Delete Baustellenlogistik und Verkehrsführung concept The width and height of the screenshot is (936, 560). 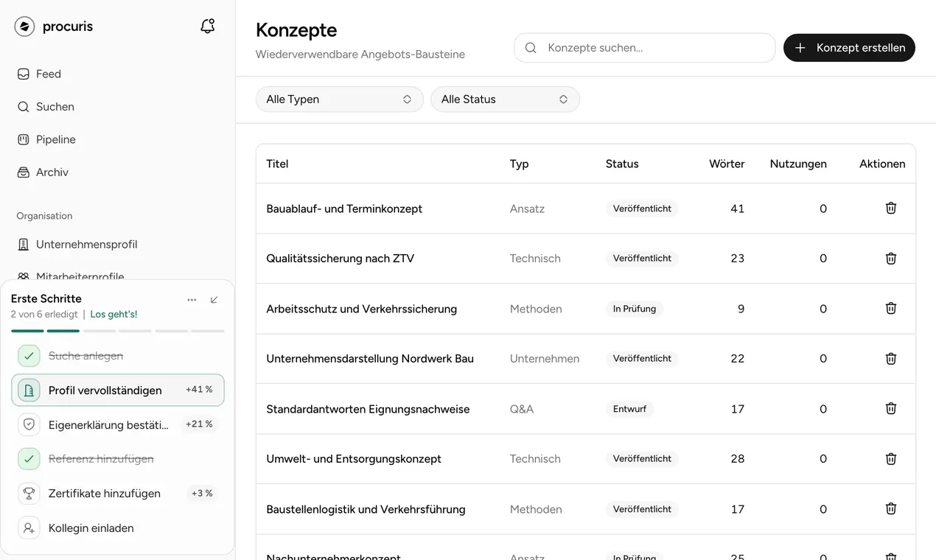click(x=890, y=509)
